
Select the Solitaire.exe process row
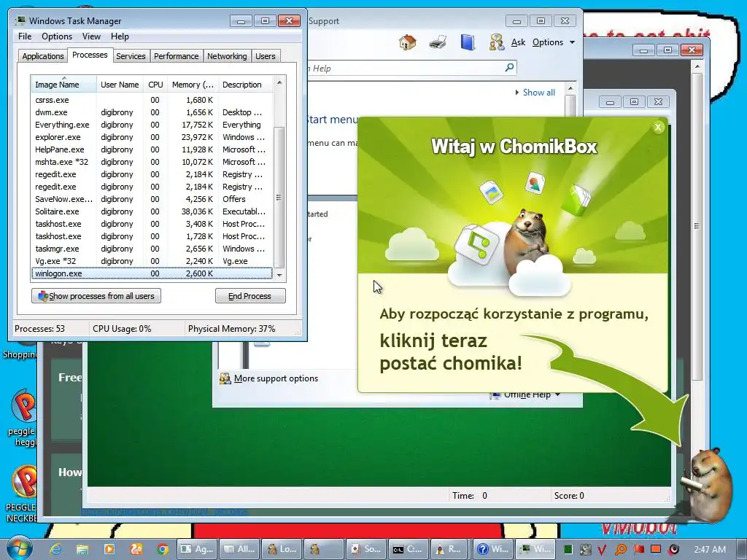152,211
